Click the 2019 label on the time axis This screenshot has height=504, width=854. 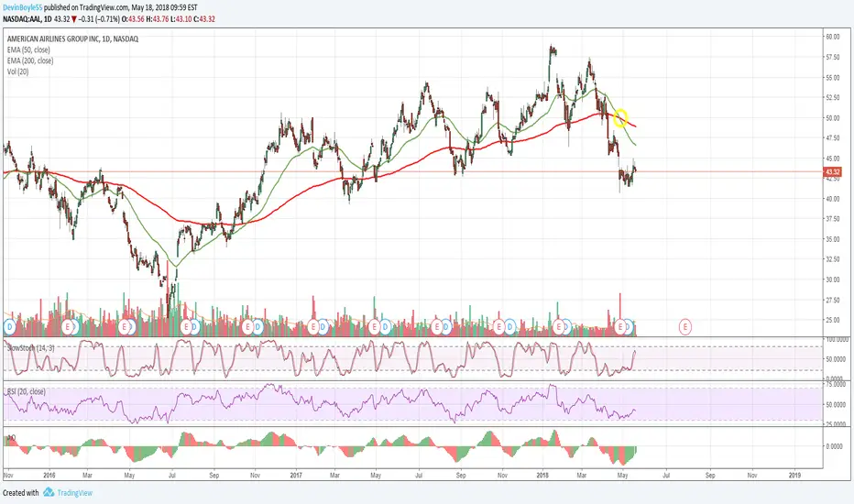tap(795, 475)
